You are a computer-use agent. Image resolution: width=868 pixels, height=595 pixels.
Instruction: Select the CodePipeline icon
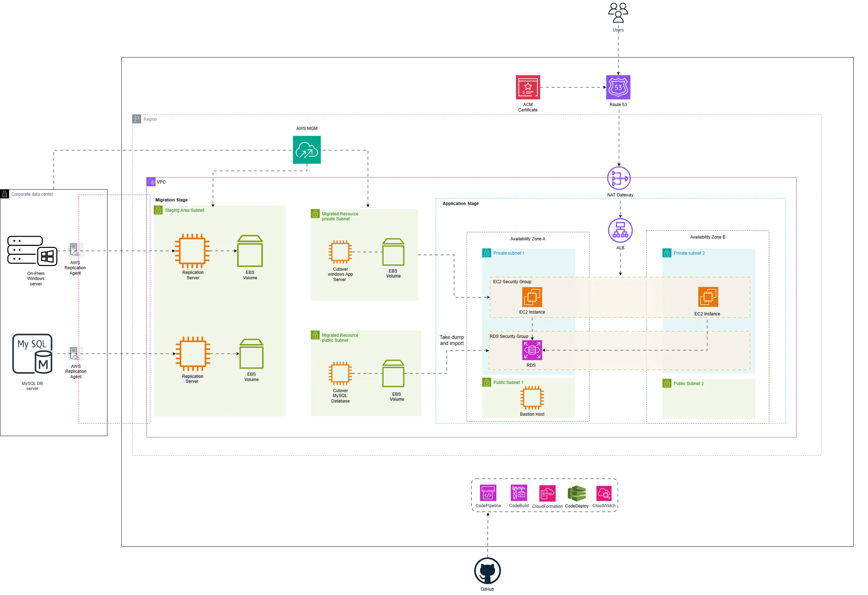[x=488, y=493]
